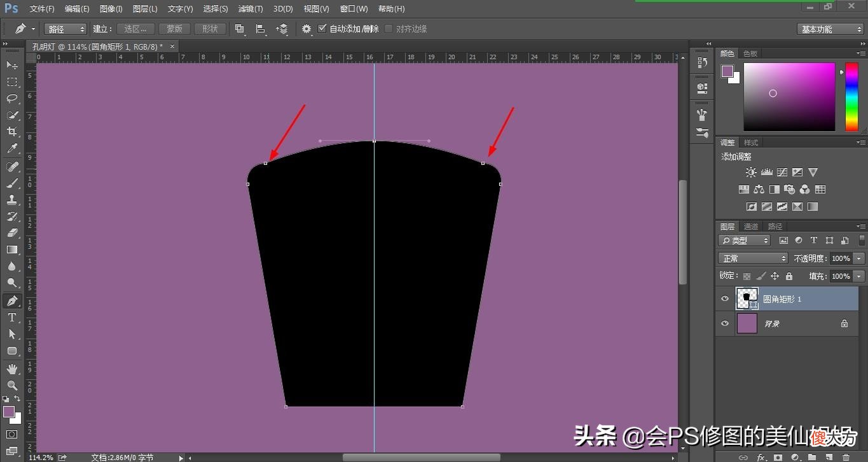
Task: Hide the 背景 layer eye
Action: tap(725, 323)
